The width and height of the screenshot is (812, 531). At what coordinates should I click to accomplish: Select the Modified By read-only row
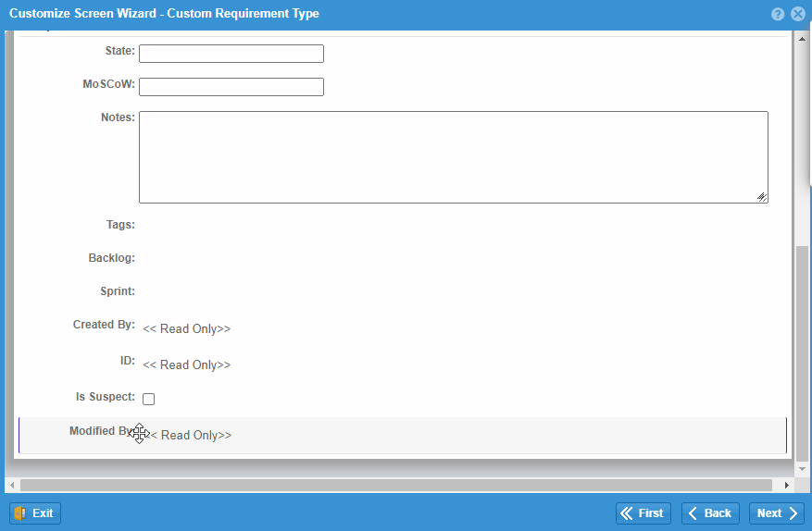(x=403, y=436)
